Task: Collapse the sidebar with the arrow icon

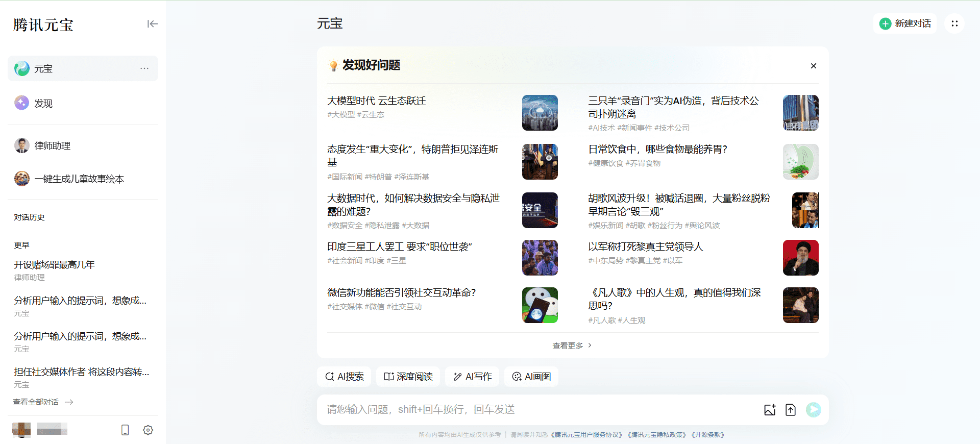Action: (152, 24)
